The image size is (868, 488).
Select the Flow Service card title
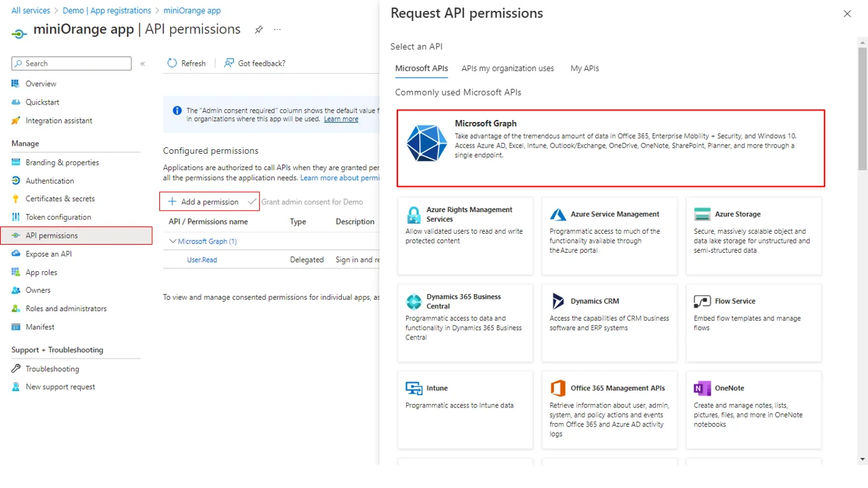(x=735, y=301)
